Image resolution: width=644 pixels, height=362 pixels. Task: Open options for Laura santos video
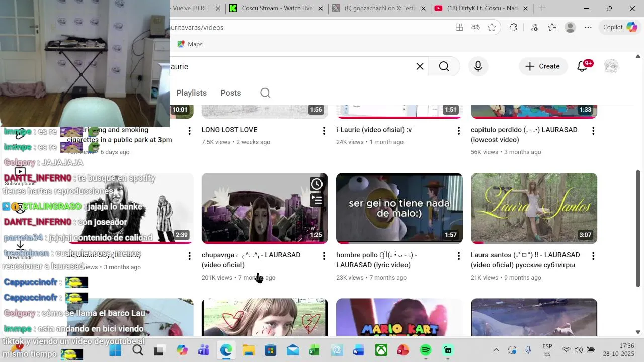coord(593,256)
